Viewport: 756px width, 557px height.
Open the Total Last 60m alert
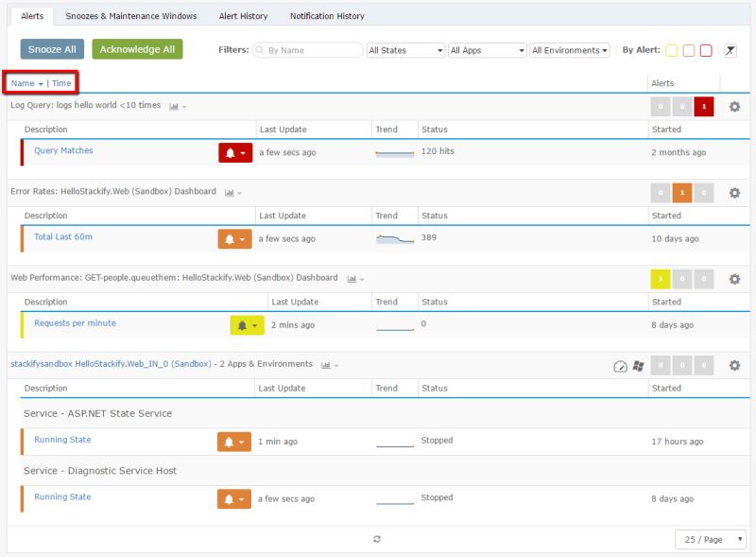pos(63,237)
